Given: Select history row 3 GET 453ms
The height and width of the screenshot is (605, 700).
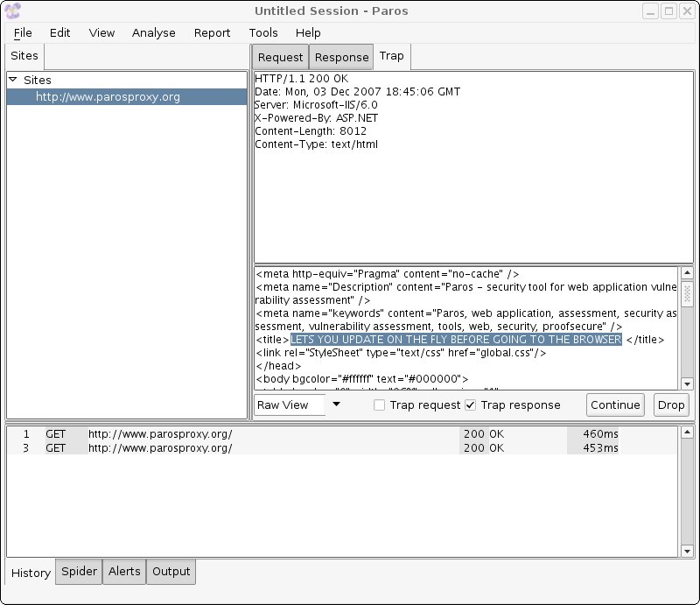Looking at the screenshot, I should [x=342, y=447].
